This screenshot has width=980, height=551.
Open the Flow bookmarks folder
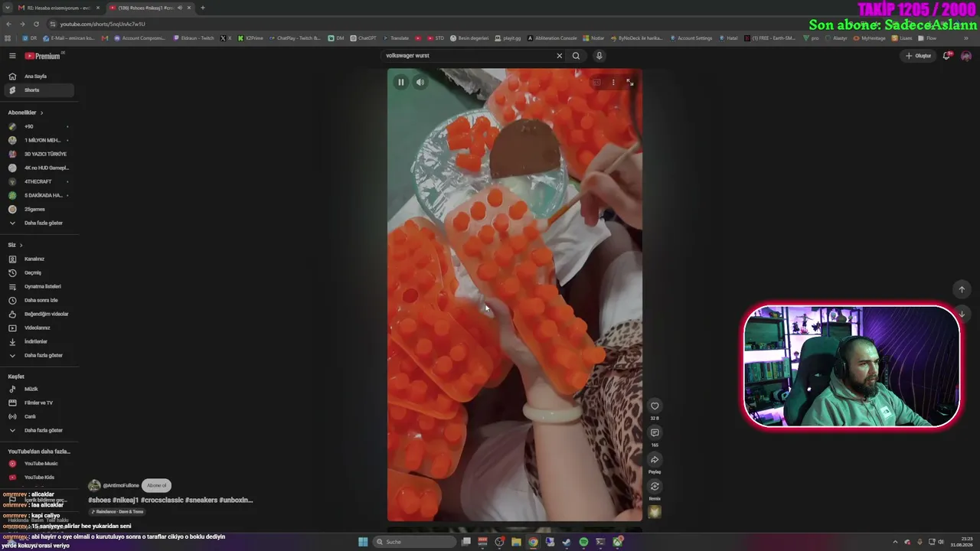click(927, 37)
